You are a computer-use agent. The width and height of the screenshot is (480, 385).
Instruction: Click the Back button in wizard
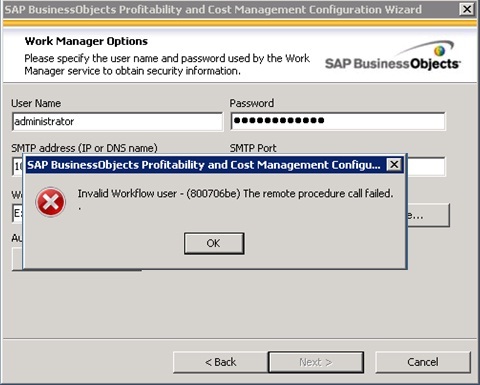tap(221, 362)
